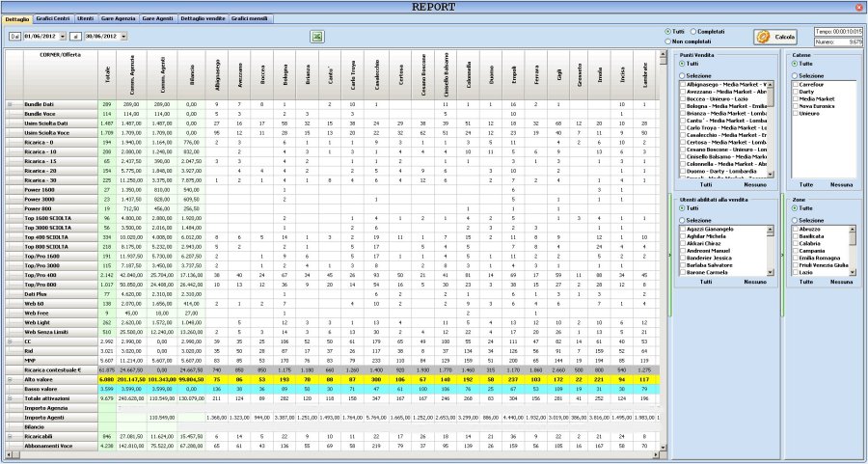Screen dimensions: 868x464
Task: Click the Calcola button
Action: 775,37
